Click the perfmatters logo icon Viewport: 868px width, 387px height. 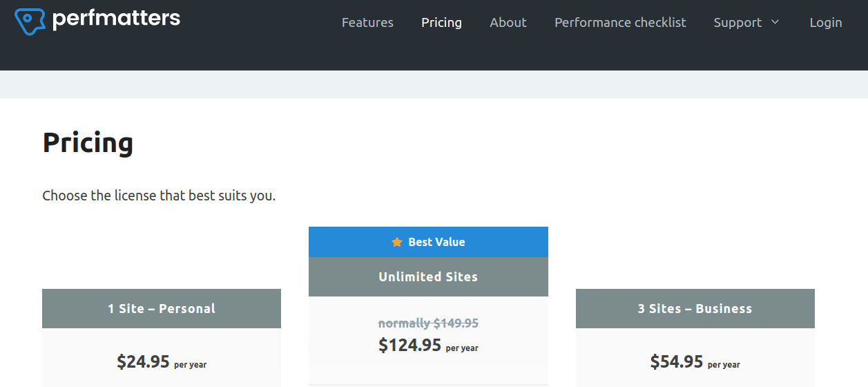point(30,21)
